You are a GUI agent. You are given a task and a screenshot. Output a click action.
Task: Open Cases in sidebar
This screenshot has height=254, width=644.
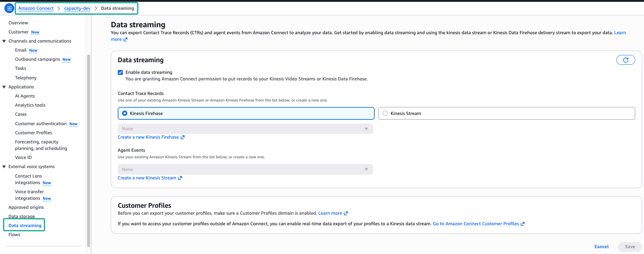click(21, 114)
